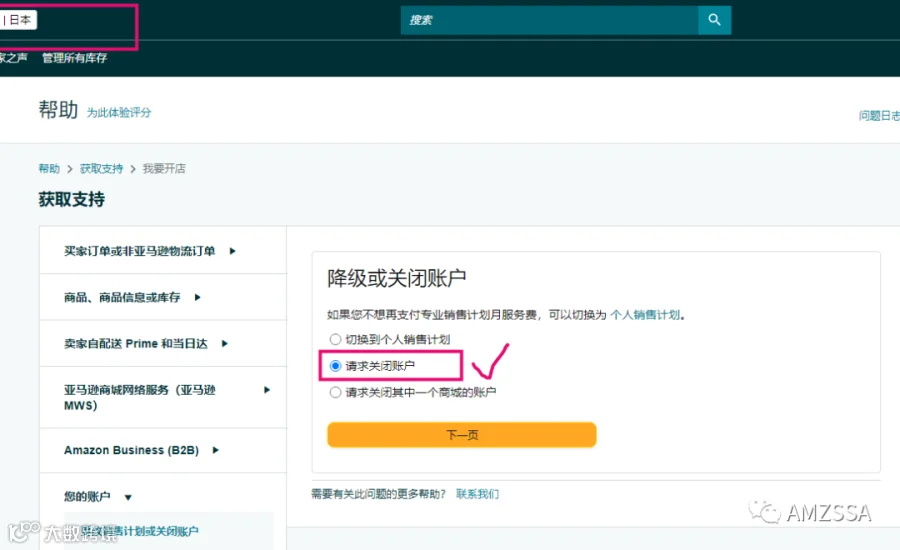The height and width of the screenshot is (550, 900).
Task: Choose 请求关闭其中一个商城的账户 radio option
Action: [335, 393]
